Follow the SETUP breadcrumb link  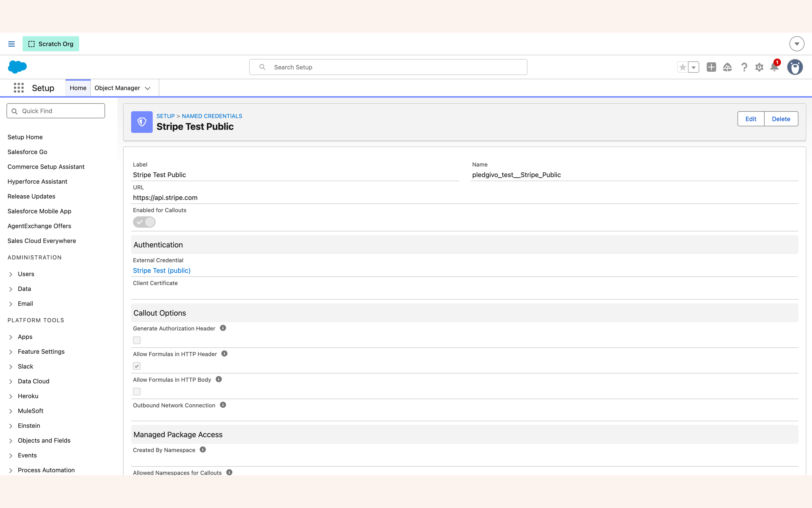tap(166, 116)
